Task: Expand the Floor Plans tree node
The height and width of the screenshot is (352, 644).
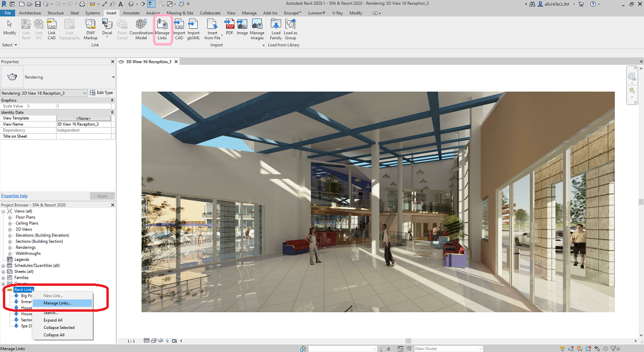Action: pyautogui.click(x=10, y=217)
